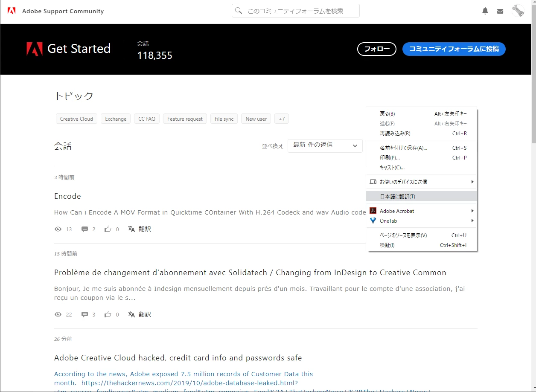The image size is (536, 392).
Task: Choose 名前を付けて保存(A)... menu entry
Action: coord(422,148)
